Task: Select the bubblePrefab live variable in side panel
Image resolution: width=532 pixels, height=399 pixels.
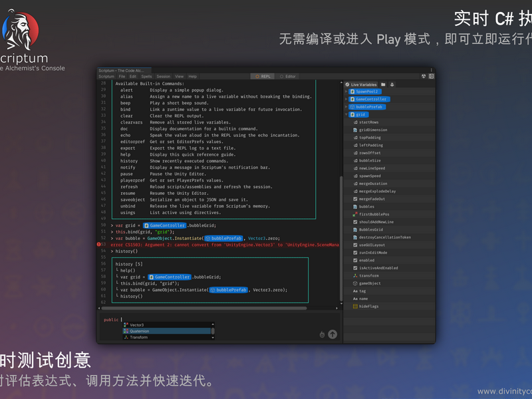Action: click(368, 106)
